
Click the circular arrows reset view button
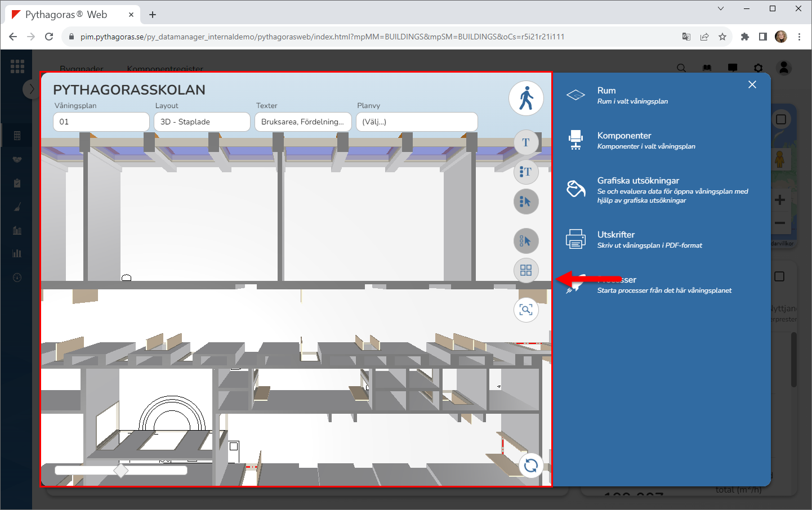pyautogui.click(x=530, y=466)
